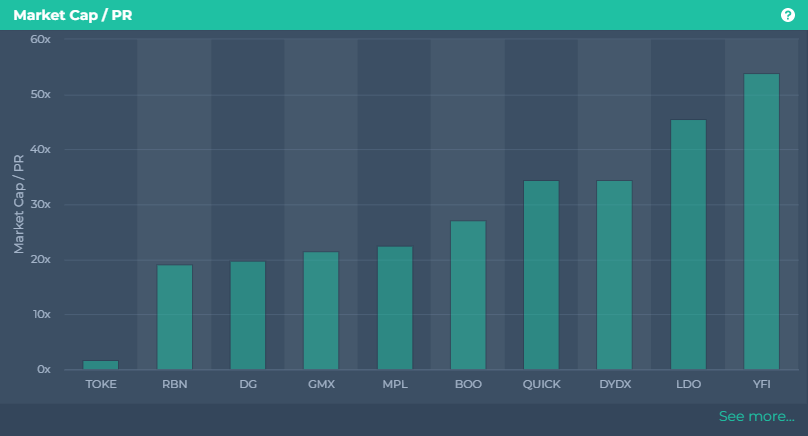Click the DG axis label
Image resolution: width=808 pixels, height=436 pixels.
pos(248,384)
